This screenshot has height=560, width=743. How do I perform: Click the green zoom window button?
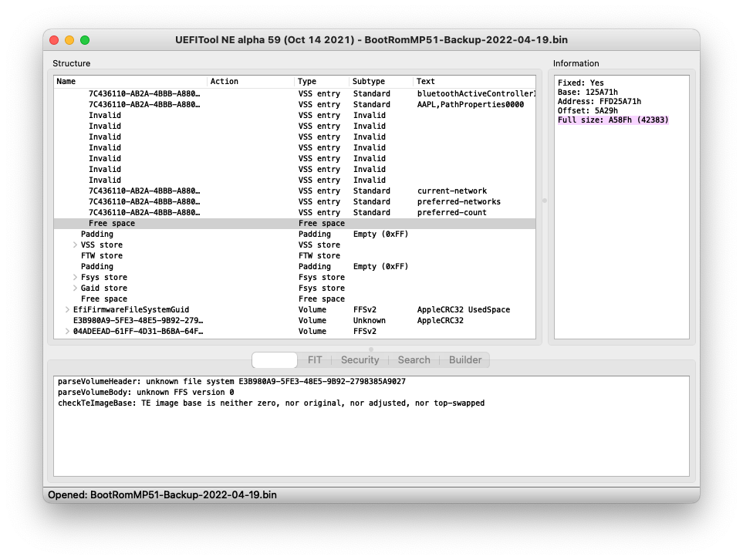click(85, 40)
